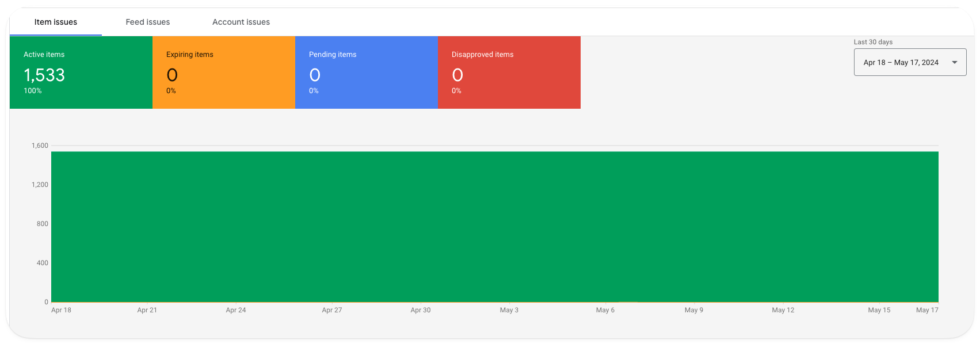Click the Apr 24 axis label
Screen dimensions: 980x344
pyautogui.click(x=236, y=310)
